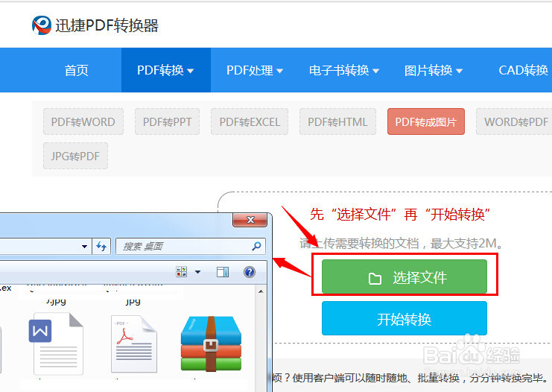Select the Word document file icon
This screenshot has width=552, height=392.
[57, 344]
